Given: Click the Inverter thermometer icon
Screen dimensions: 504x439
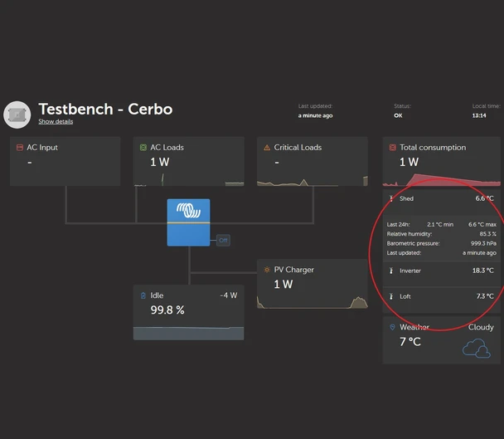Looking at the screenshot, I should coord(391,271).
